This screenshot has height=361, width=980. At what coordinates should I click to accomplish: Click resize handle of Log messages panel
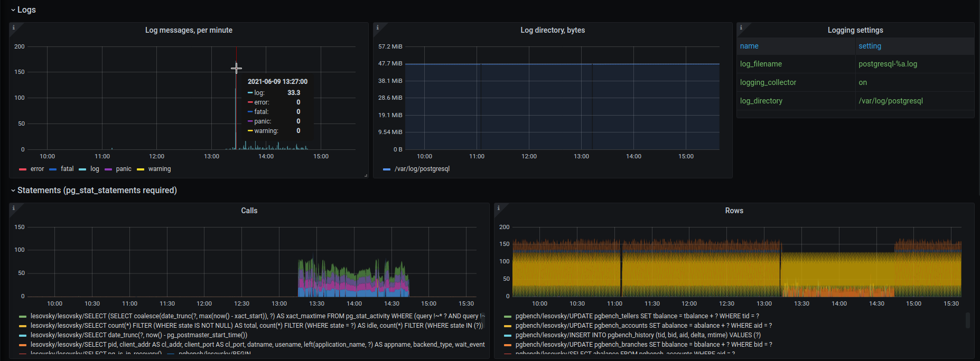coord(366,175)
